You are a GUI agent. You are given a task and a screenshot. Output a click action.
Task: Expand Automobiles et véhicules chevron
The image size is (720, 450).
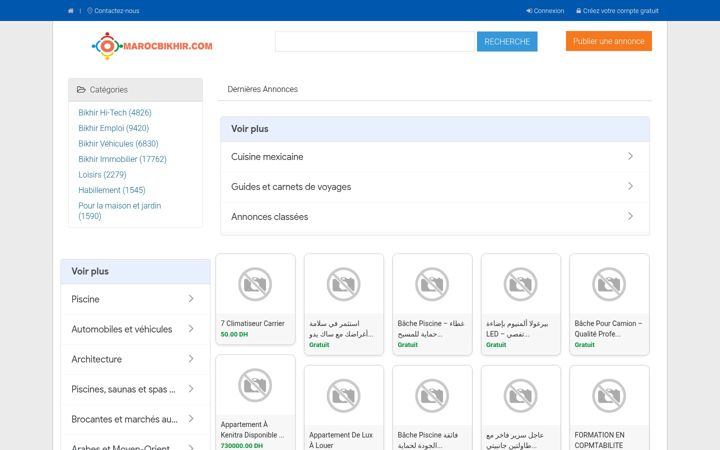click(x=191, y=328)
